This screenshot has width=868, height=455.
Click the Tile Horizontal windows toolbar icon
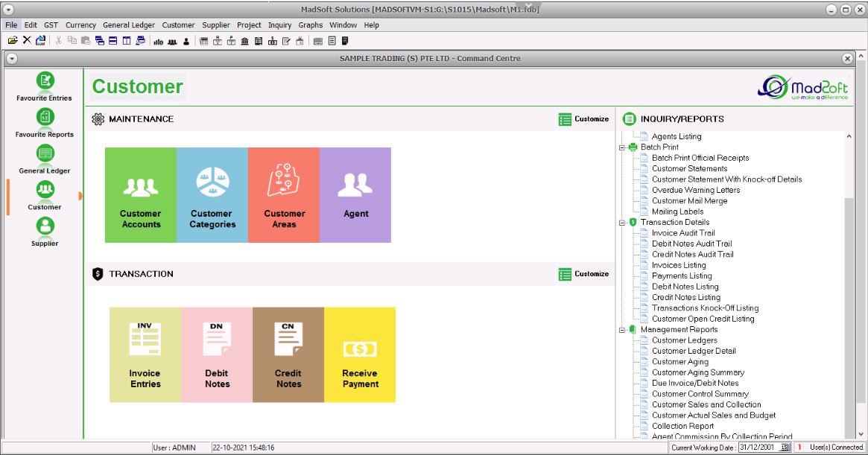point(113,40)
